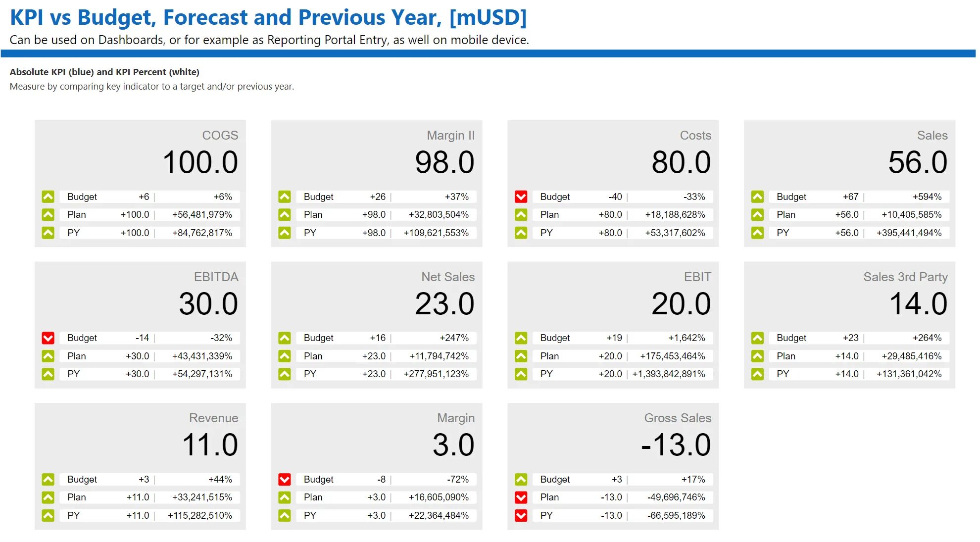Click red down arrow for EBITDA Budget

(x=48, y=338)
